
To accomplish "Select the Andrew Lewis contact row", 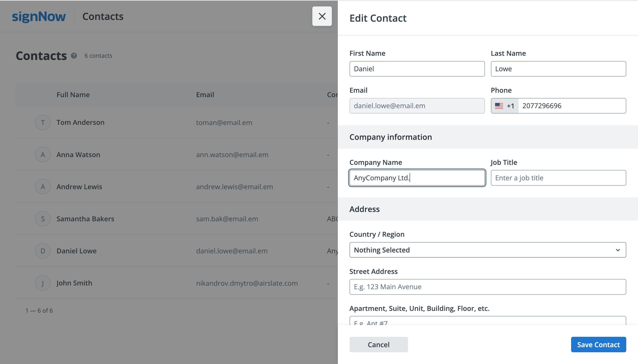I will 79,187.
